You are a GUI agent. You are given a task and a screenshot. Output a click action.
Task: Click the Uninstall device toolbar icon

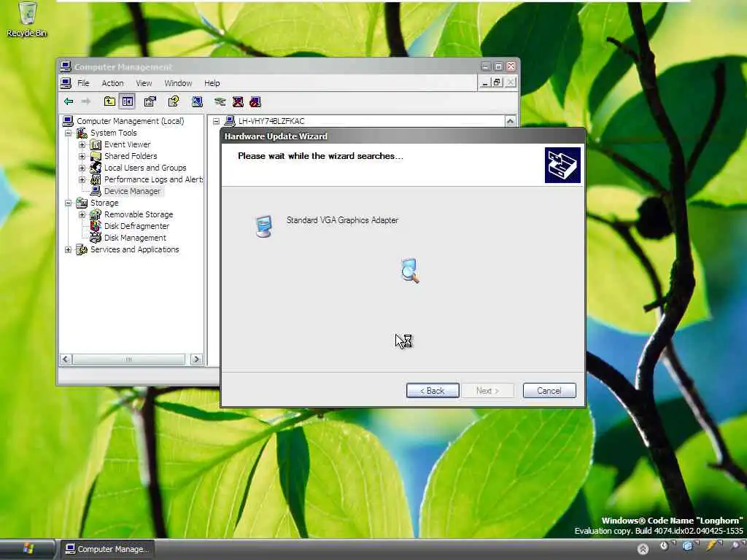click(238, 101)
